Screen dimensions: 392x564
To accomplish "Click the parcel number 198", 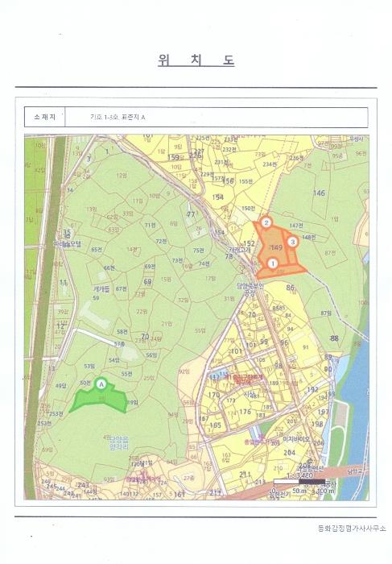I will pos(317,424).
